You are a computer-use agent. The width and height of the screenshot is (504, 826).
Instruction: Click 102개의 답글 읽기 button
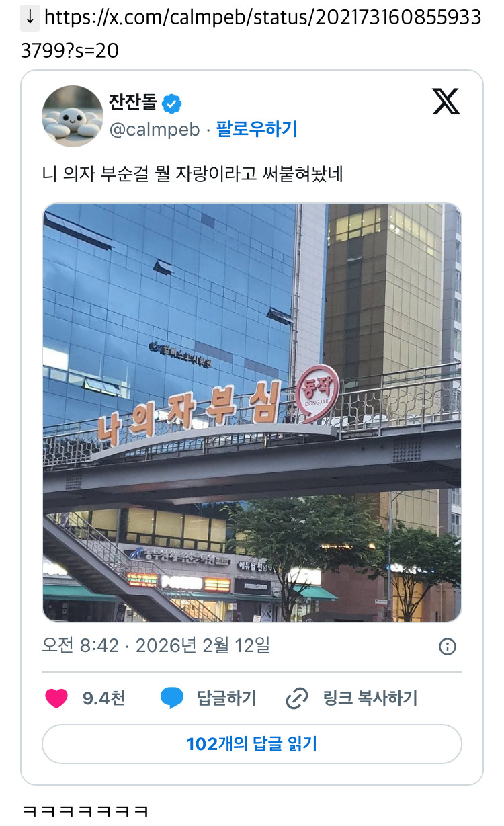click(252, 744)
